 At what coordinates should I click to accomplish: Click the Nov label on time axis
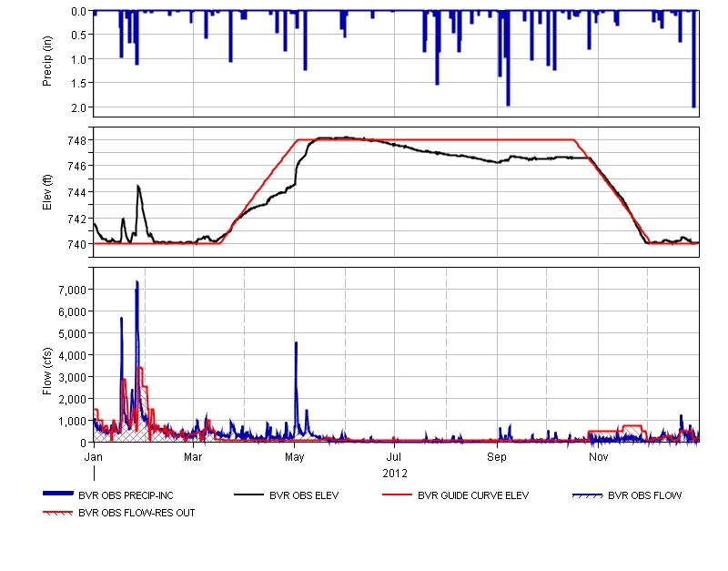tap(598, 456)
